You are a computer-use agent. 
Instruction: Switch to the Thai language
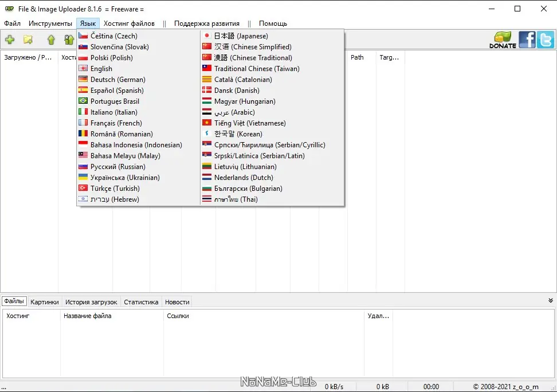tap(272, 199)
